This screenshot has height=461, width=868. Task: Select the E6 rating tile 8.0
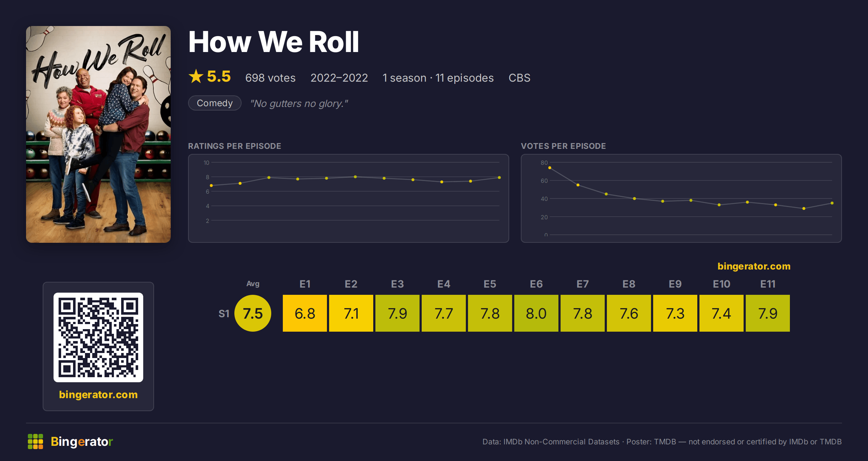[x=536, y=313]
